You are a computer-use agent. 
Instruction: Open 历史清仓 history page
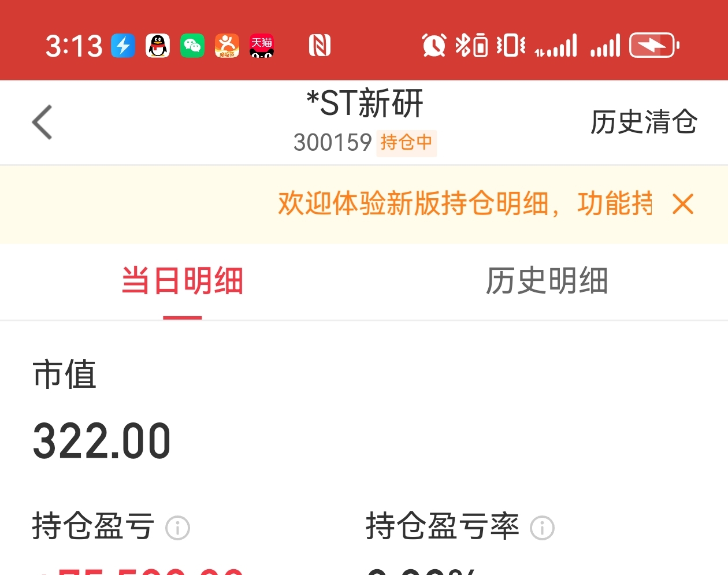point(644,122)
